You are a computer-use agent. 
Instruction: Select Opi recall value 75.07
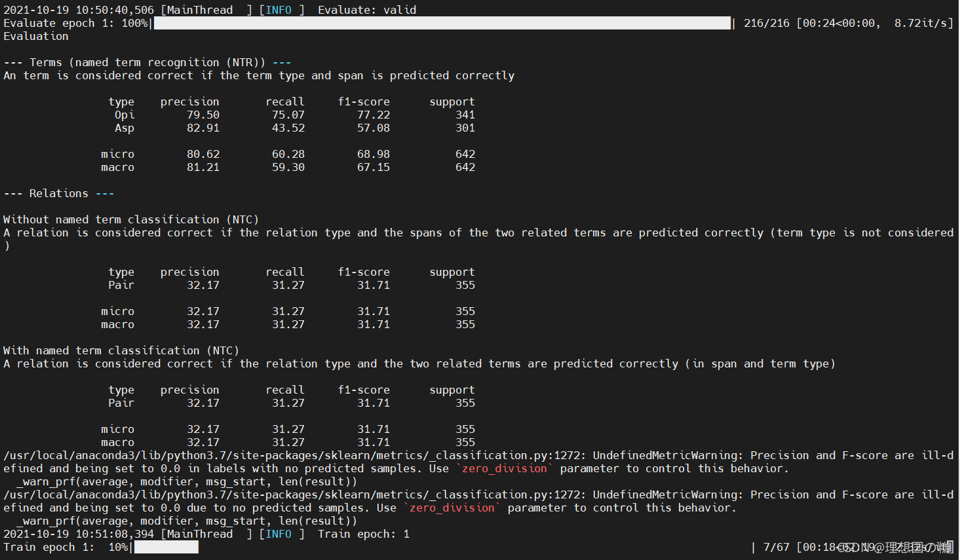[288, 115]
